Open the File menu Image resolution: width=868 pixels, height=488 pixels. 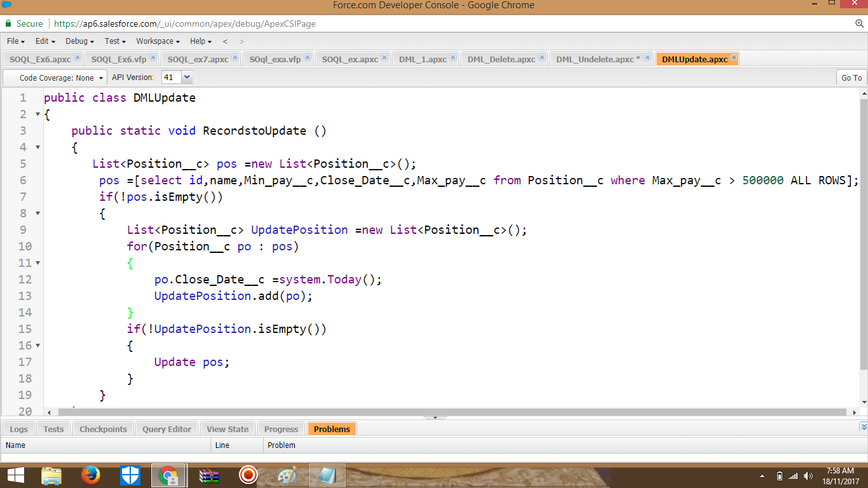15,41
